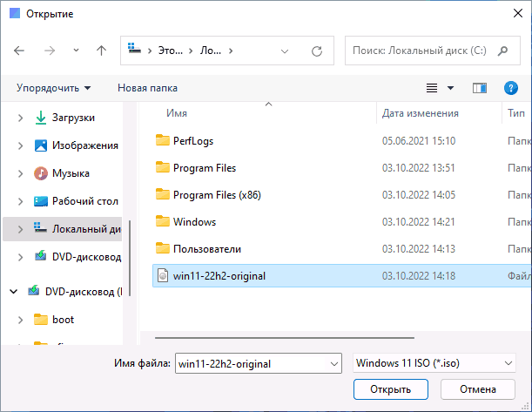Screen dimensions: 532x412
Task: Open the filename combo box dropdown arrow
Action: pos(334,364)
